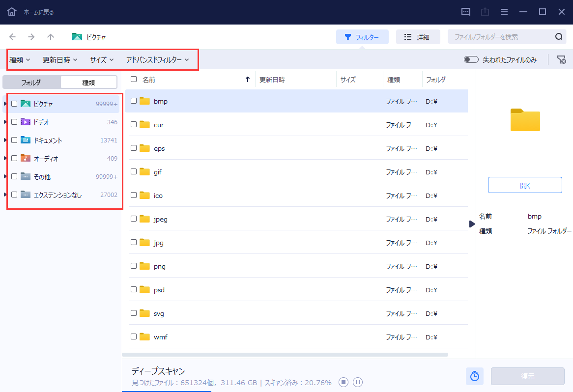
Task: Click the home icon in title bar
Action: tap(12, 12)
